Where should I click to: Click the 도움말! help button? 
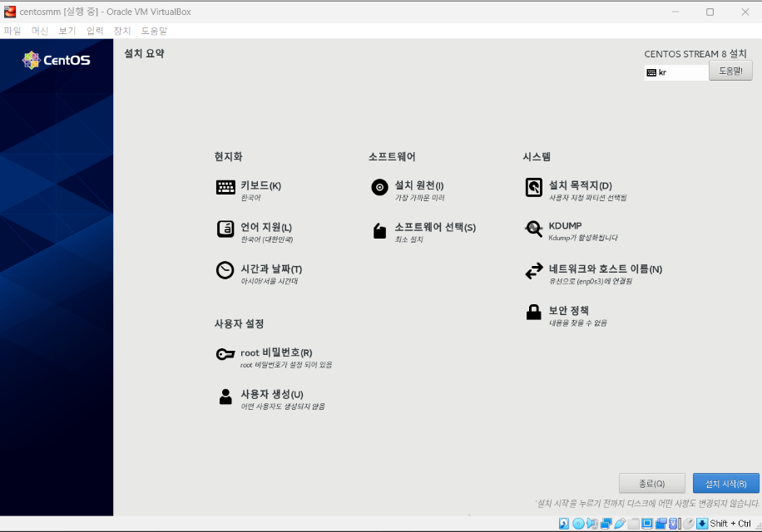(730, 71)
